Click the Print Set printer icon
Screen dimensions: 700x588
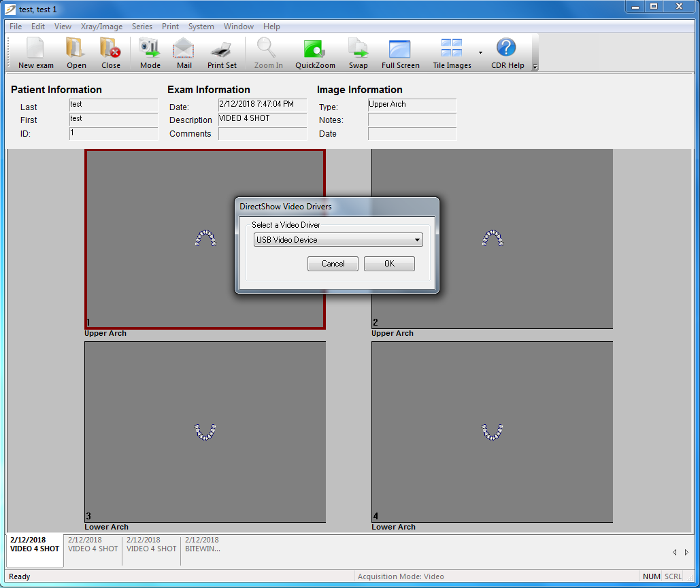coord(222,53)
